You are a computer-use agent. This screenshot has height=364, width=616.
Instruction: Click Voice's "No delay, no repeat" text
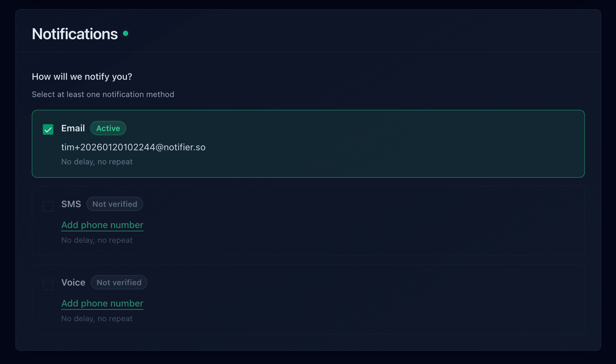(97, 319)
